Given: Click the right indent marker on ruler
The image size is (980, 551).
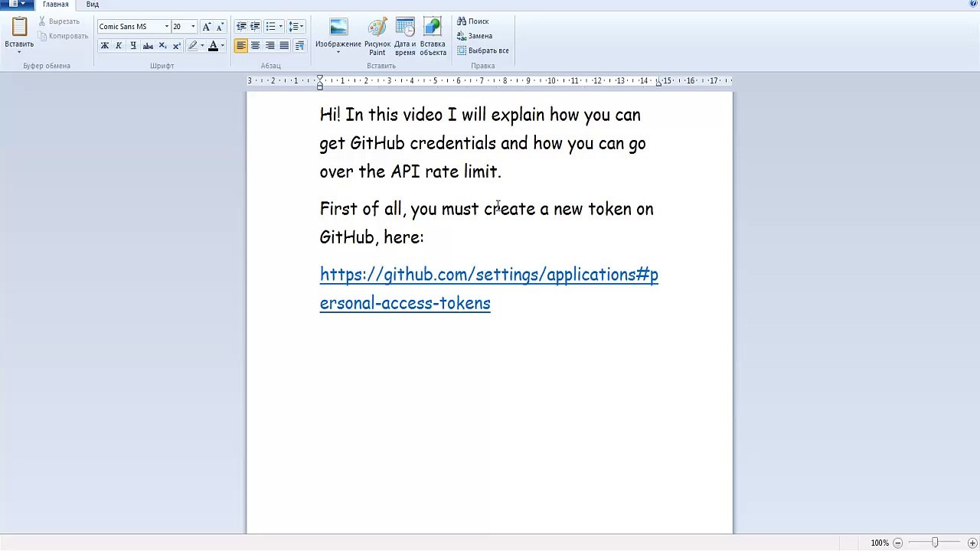Looking at the screenshot, I should pyautogui.click(x=658, y=83).
